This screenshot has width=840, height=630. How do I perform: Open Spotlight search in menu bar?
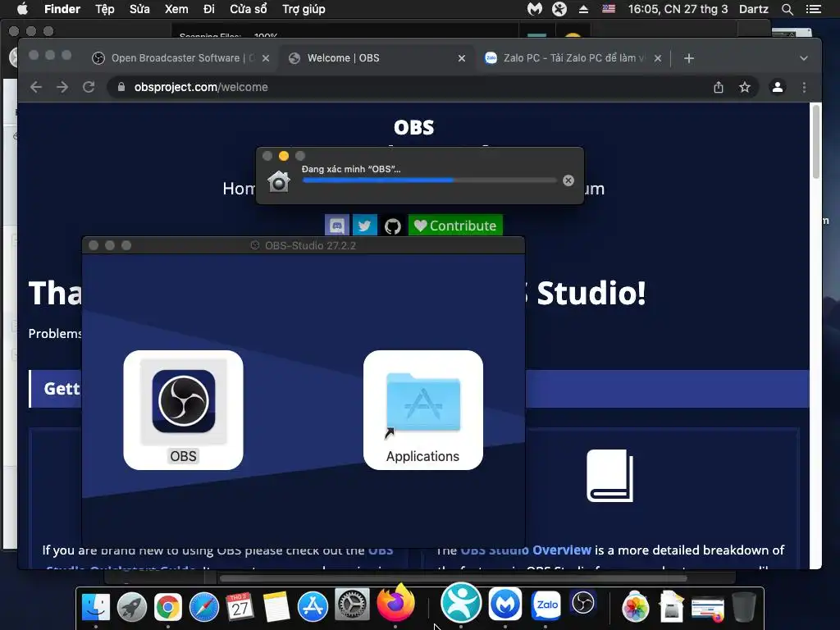pyautogui.click(x=787, y=9)
